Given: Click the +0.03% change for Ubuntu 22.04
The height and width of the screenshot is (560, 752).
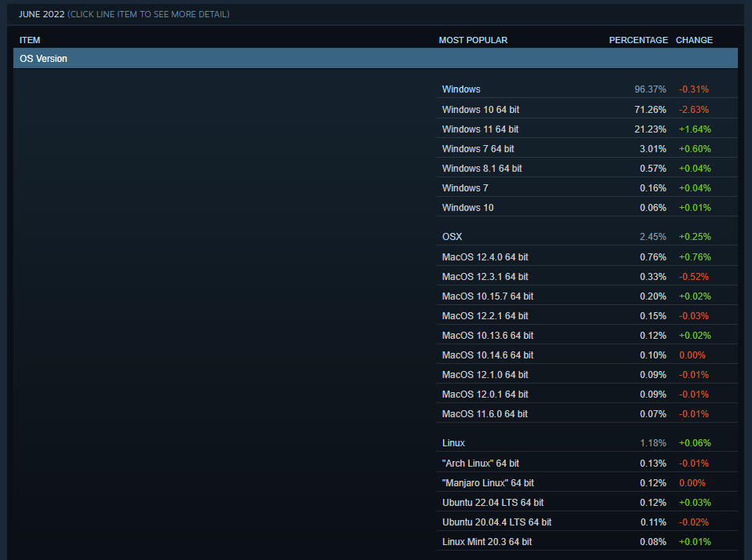Looking at the screenshot, I should [695, 503].
